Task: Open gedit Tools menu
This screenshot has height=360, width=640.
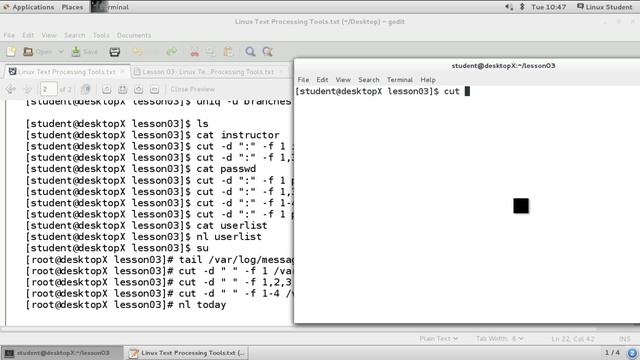Action: click(101, 35)
